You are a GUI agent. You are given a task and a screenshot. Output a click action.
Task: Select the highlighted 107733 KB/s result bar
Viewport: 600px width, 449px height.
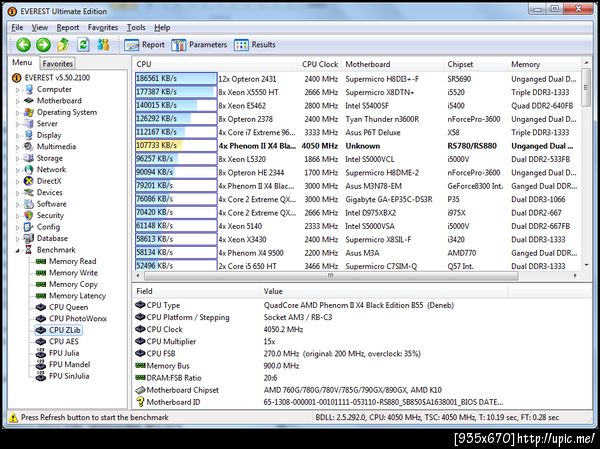(176, 146)
